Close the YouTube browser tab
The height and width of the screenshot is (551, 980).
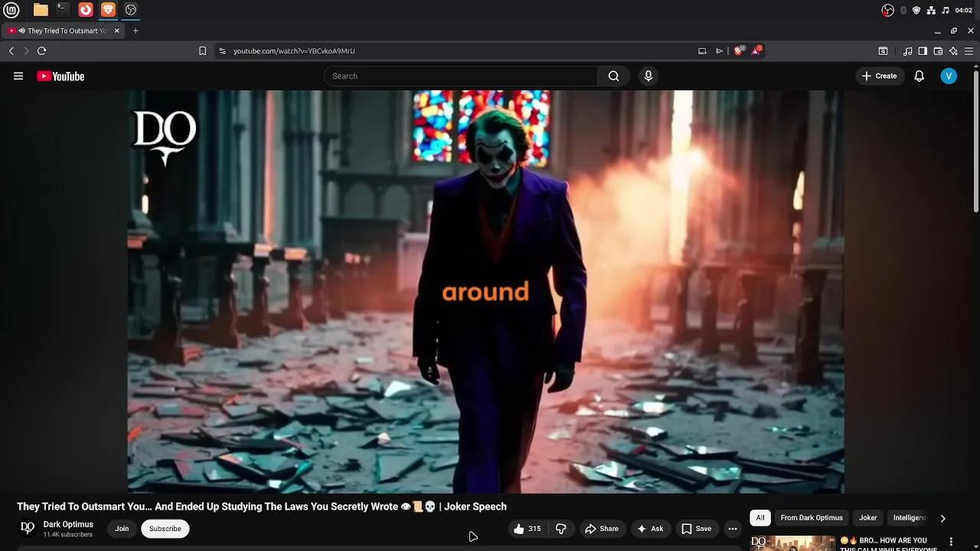[x=117, y=31]
